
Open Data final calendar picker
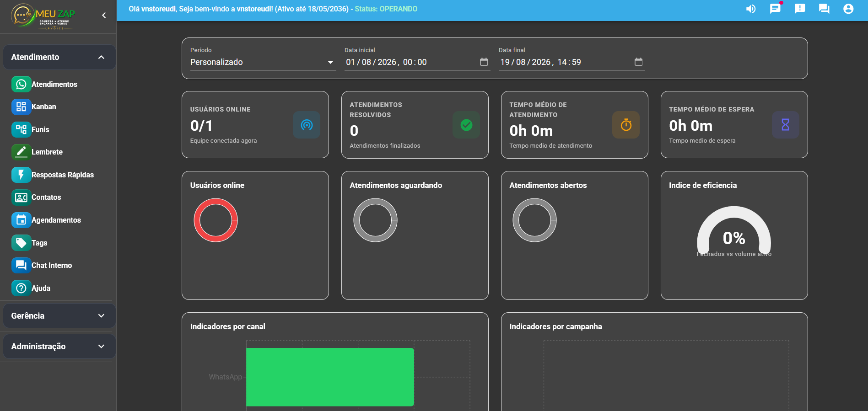coord(638,62)
